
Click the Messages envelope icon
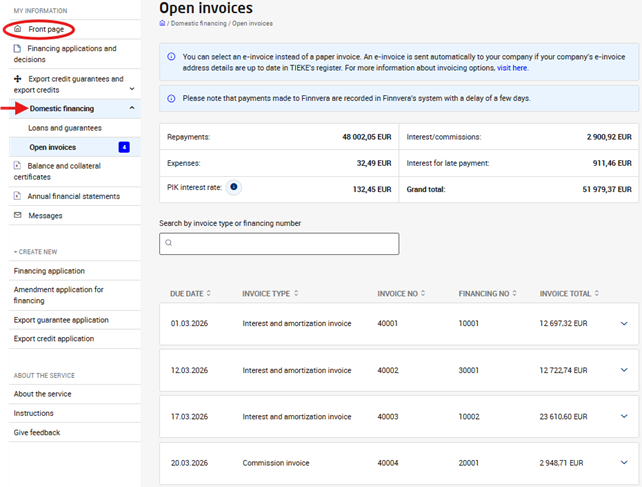(17, 215)
